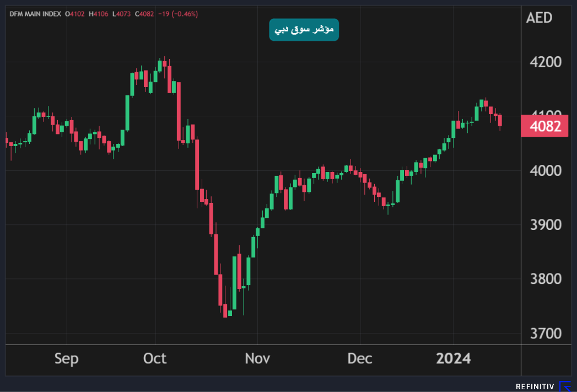Image resolution: width=577 pixels, height=392 pixels.
Task: Click the REFINITIV brand text
Action: [535, 387]
